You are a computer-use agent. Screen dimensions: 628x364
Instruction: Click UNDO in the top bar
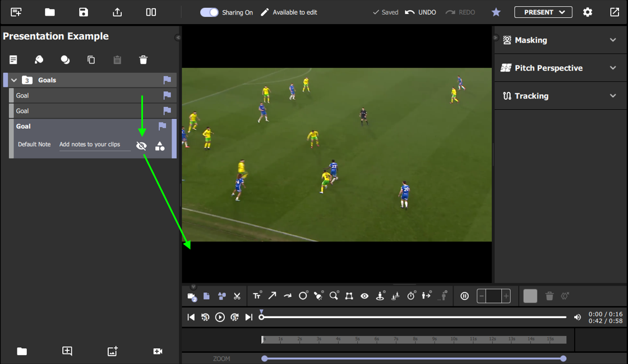tap(421, 11)
